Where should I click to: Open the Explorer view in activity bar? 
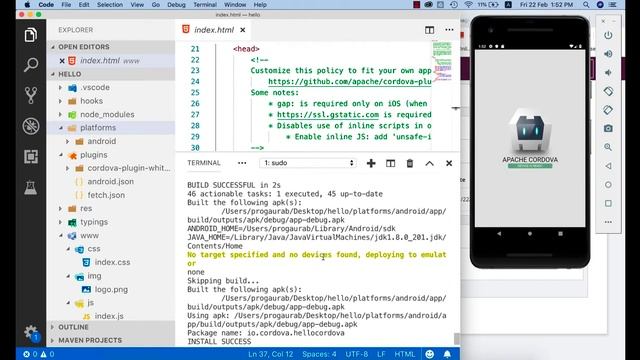(31, 35)
